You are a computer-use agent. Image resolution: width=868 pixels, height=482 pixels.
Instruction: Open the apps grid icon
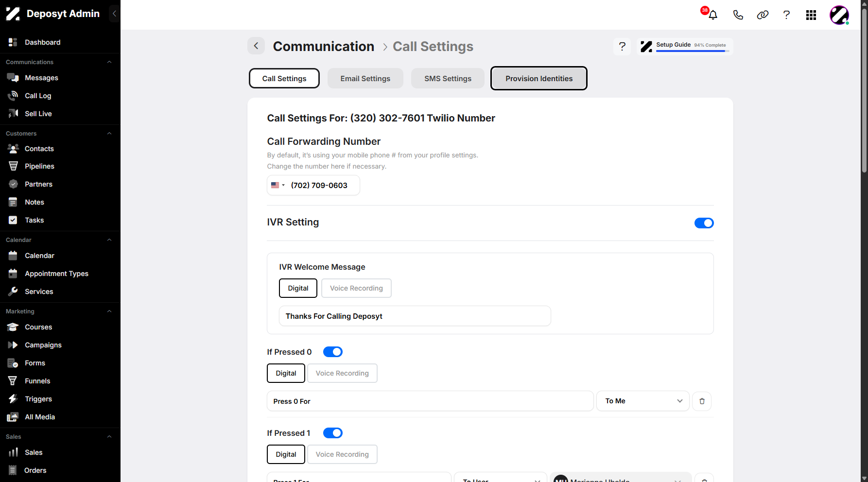click(811, 15)
